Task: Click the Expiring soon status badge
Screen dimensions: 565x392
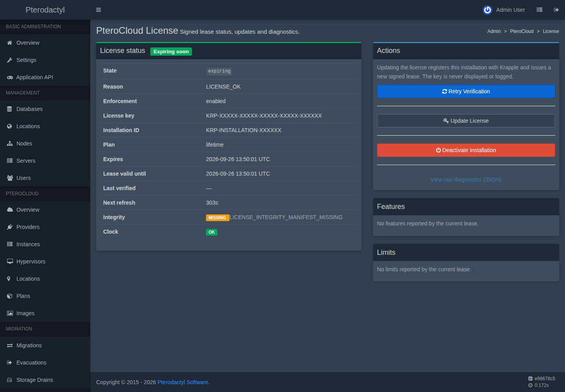Action: pyautogui.click(x=171, y=52)
